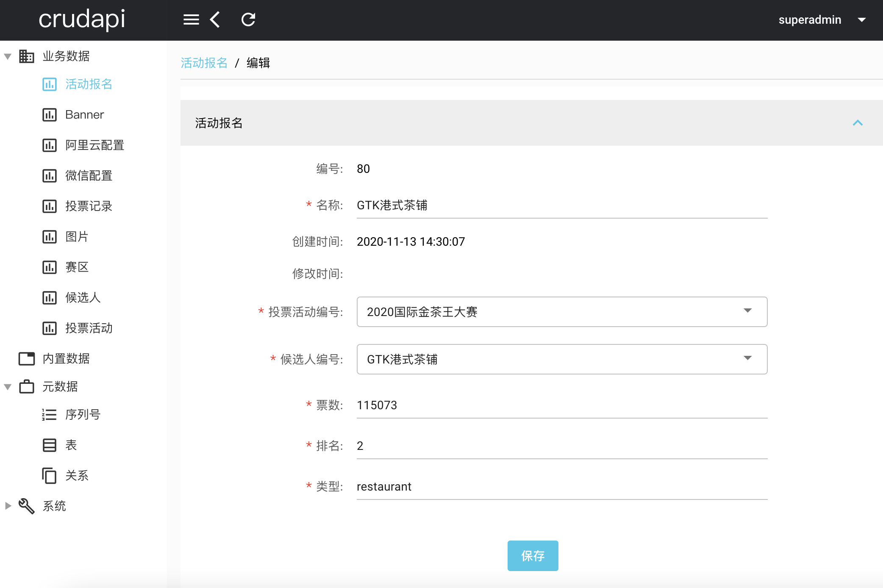Click the hamburger menu icon
The width and height of the screenshot is (883, 588).
[x=191, y=19]
